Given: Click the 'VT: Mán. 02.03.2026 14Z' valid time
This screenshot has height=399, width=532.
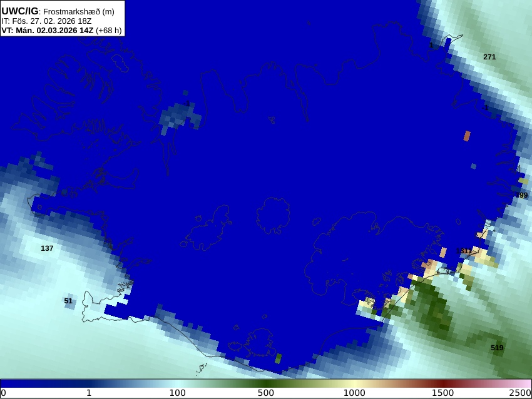Looking at the screenshot, I should pyautogui.click(x=47, y=30).
